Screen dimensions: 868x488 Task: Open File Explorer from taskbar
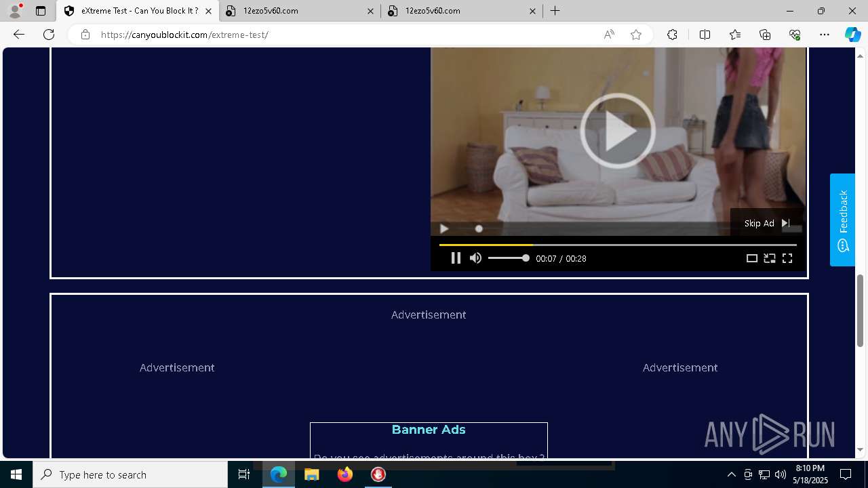(312, 474)
